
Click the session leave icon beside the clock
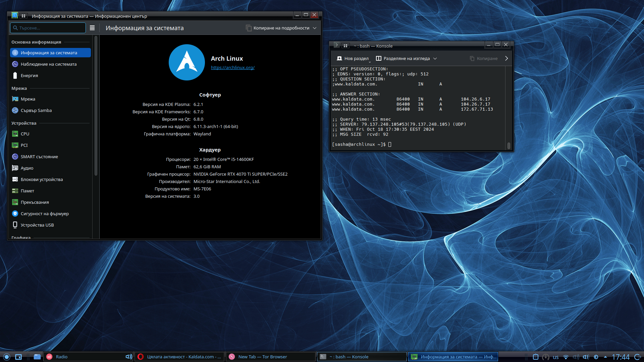pyautogui.click(x=637, y=357)
